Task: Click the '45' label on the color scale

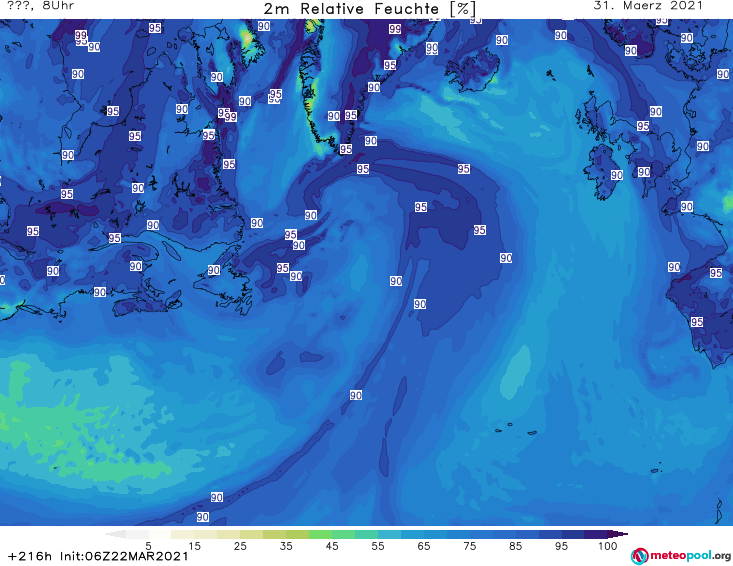Action: [x=332, y=545]
